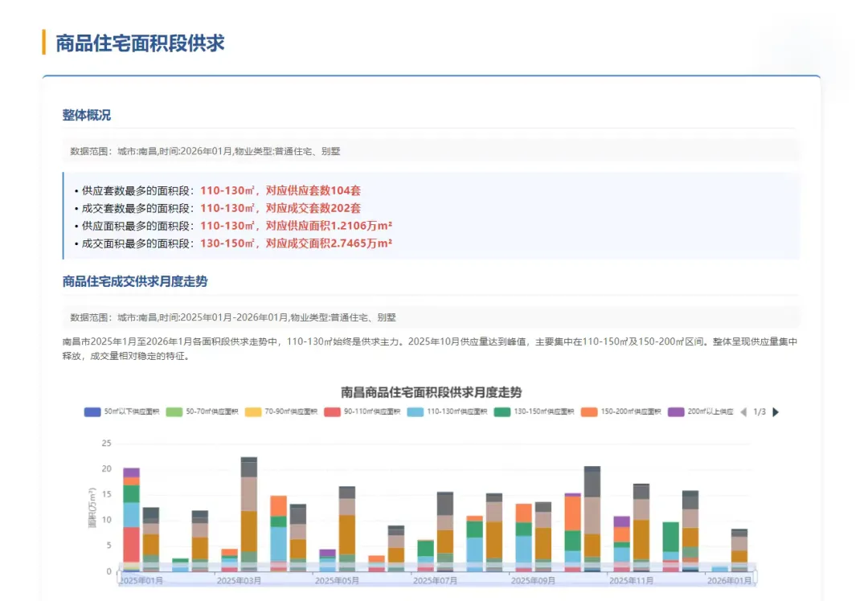Click the tallest bar at 2025年03月

pyautogui.click(x=249, y=514)
